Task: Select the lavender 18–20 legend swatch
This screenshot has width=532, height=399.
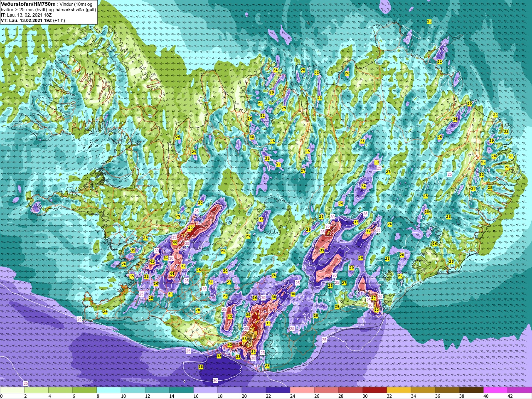Action: click(229, 390)
